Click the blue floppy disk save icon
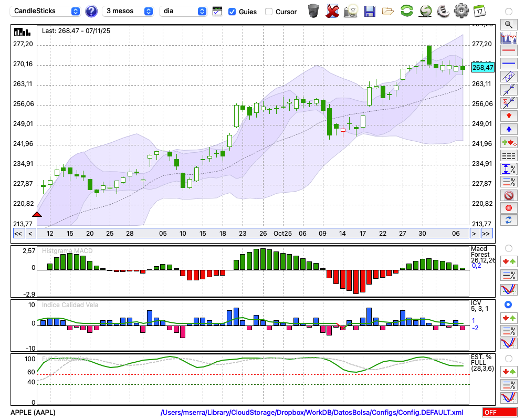Image resolution: width=525 pixels, height=420 pixels. [370, 11]
